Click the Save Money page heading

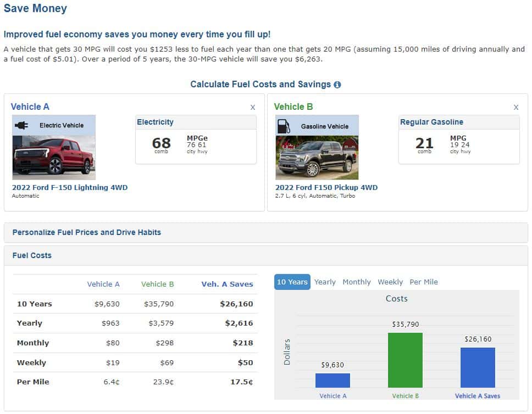coord(35,8)
